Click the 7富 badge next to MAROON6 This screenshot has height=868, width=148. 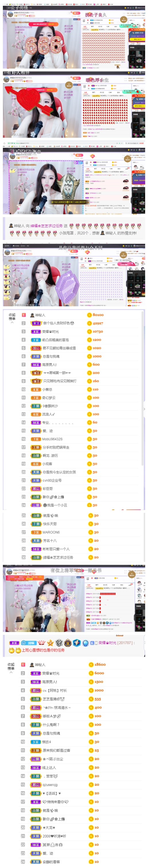pyautogui.click(x=36, y=532)
